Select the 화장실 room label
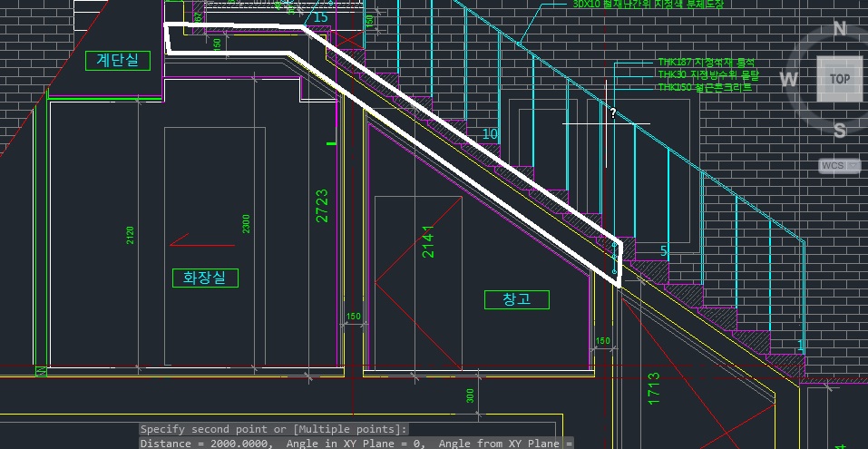The height and width of the screenshot is (449, 868). [x=204, y=278]
